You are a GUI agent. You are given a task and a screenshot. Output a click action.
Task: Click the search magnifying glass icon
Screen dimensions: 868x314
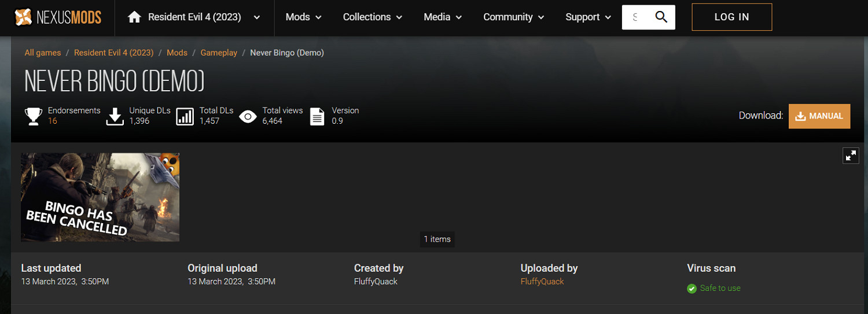click(661, 17)
